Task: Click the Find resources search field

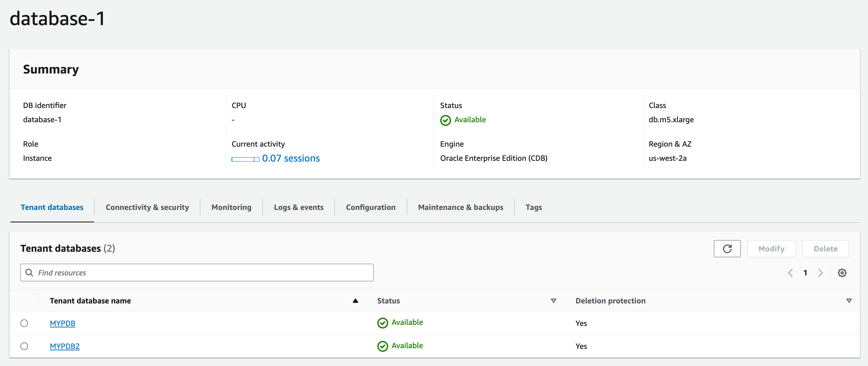Action: pyautogui.click(x=204, y=273)
